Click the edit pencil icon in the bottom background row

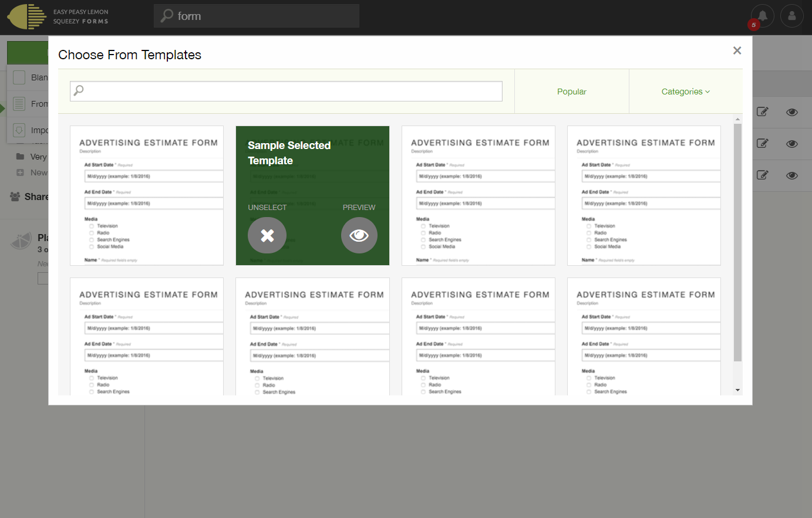762,175
